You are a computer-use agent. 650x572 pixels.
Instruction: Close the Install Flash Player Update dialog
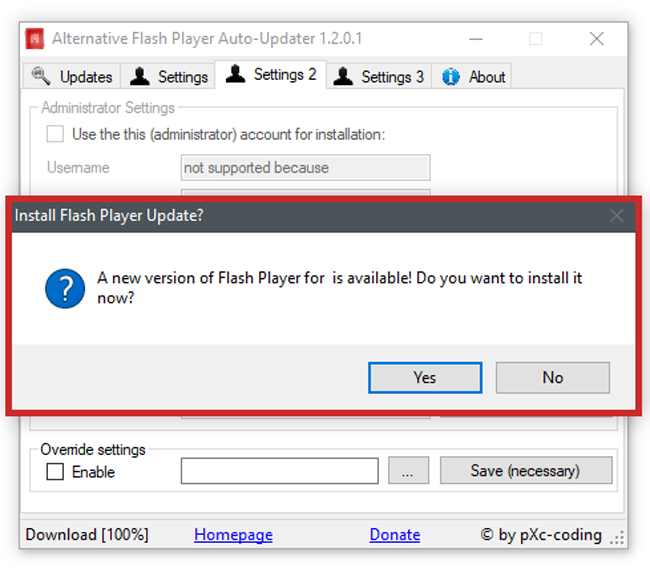(616, 215)
